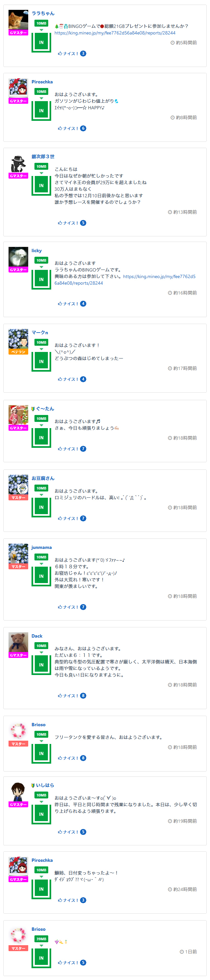This screenshot has width=210, height=980.
Task: Follow the king.mineo.jp link in licky's post
Action: tap(159, 276)
